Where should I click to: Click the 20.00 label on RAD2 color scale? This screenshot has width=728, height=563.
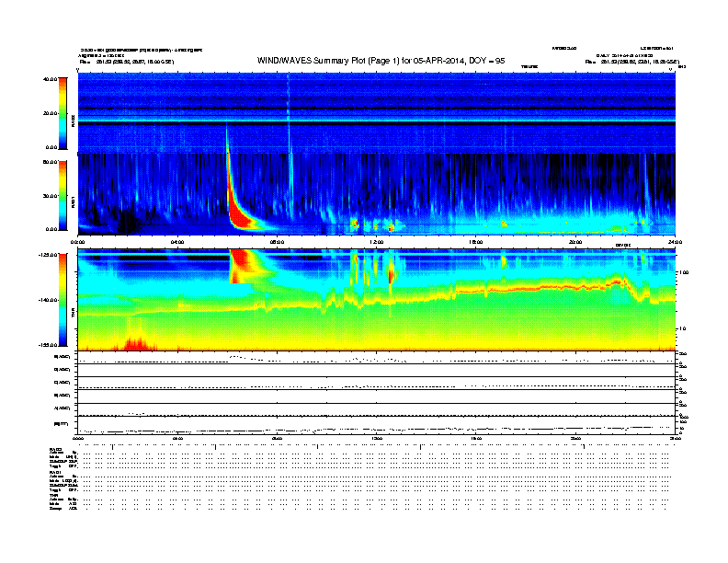[50, 113]
